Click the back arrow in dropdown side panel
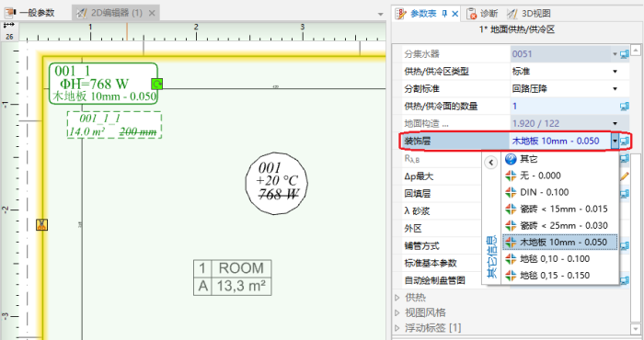 (490, 163)
